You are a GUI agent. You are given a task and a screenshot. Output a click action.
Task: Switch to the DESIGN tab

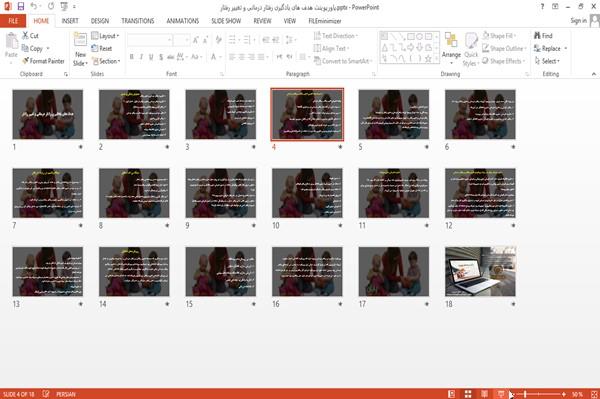click(x=100, y=21)
